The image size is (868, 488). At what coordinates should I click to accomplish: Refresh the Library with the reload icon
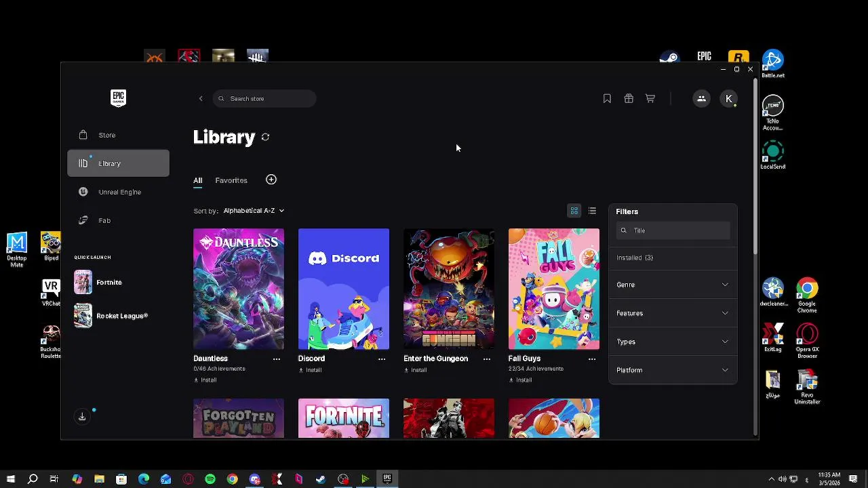click(265, 137)
